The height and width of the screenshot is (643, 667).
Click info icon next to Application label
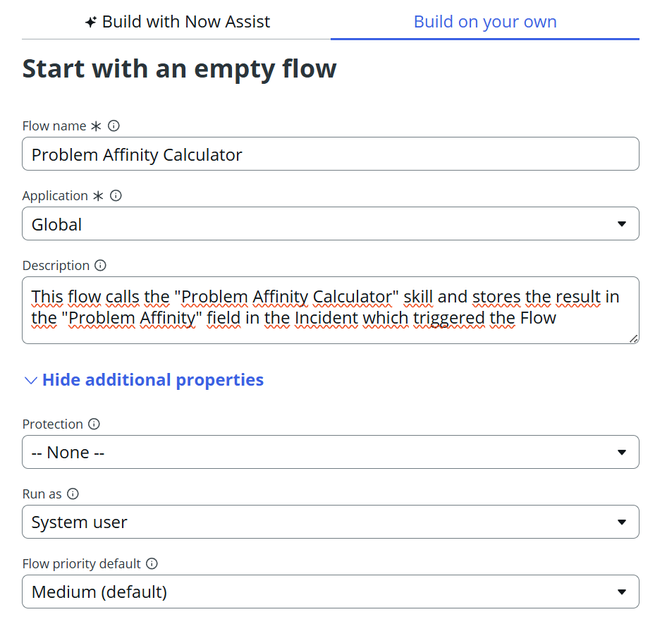(116, 196)
